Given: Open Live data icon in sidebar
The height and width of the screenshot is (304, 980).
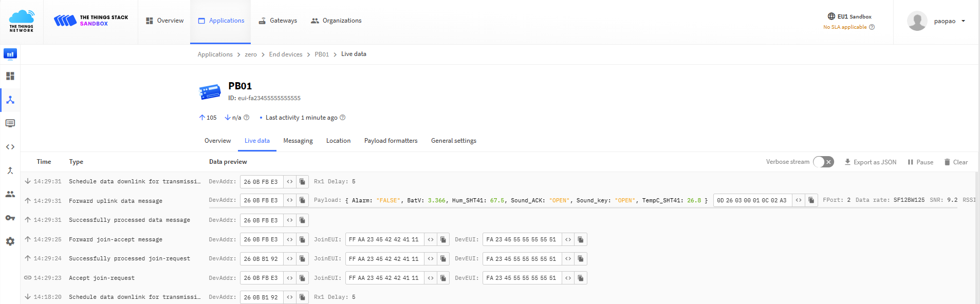Looking at the screenshot, I should pos(10,123).
